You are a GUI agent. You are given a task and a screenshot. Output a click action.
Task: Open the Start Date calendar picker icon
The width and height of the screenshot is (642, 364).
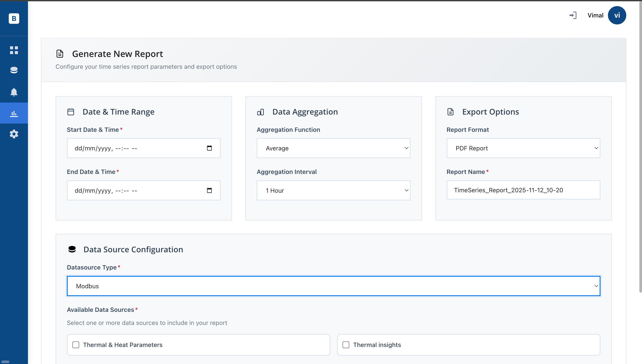pos(209,148)
